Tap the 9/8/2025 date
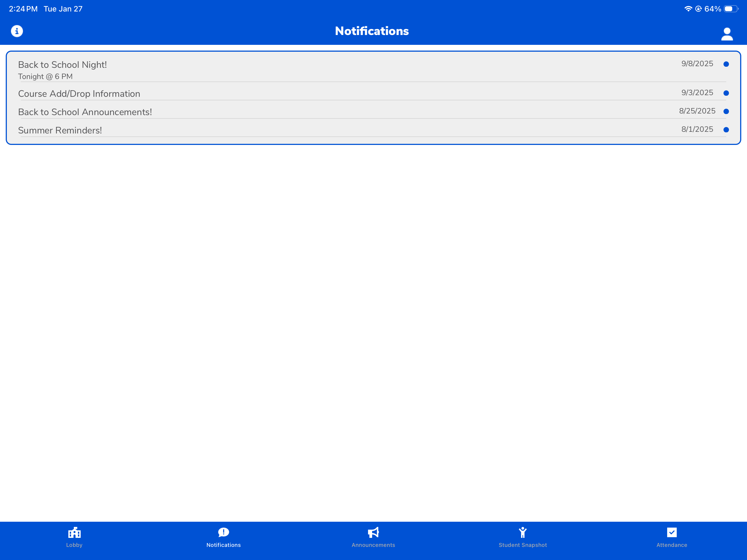Viewport: 747px width, 560px height. [x=697, y=64]
